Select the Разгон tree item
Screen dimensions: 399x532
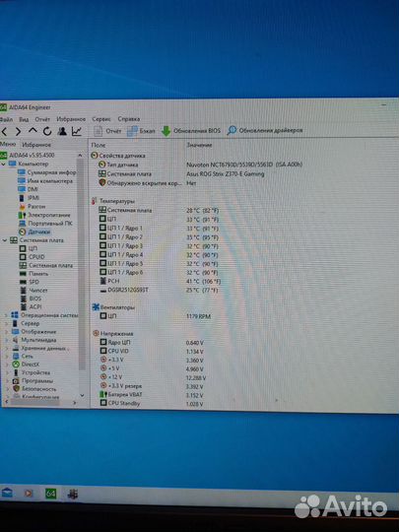pos(32,206)
